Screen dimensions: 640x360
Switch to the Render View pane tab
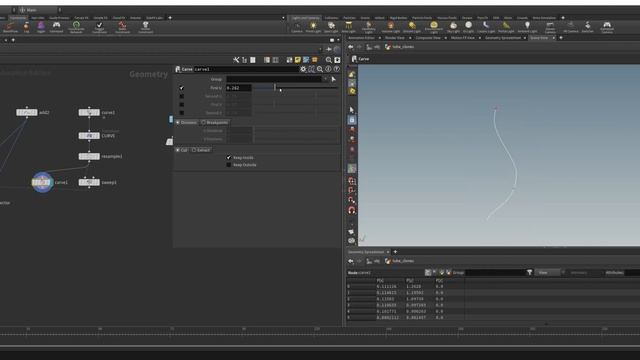395,38
